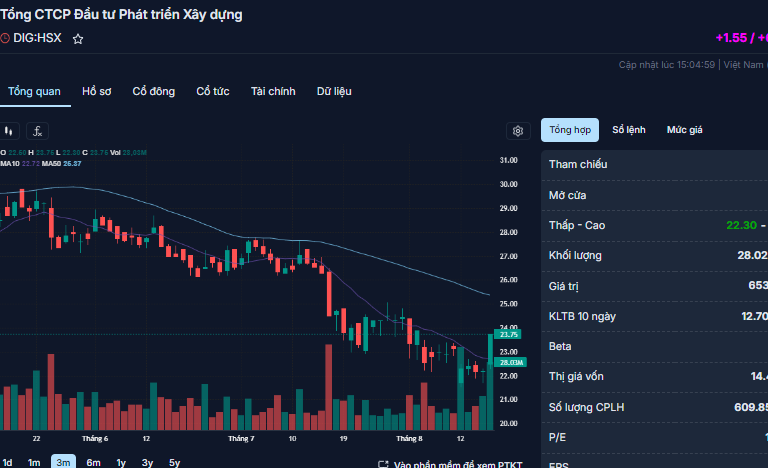Click the open-in-software icon beside 'Vào phần mềm'

pos(383,465)
